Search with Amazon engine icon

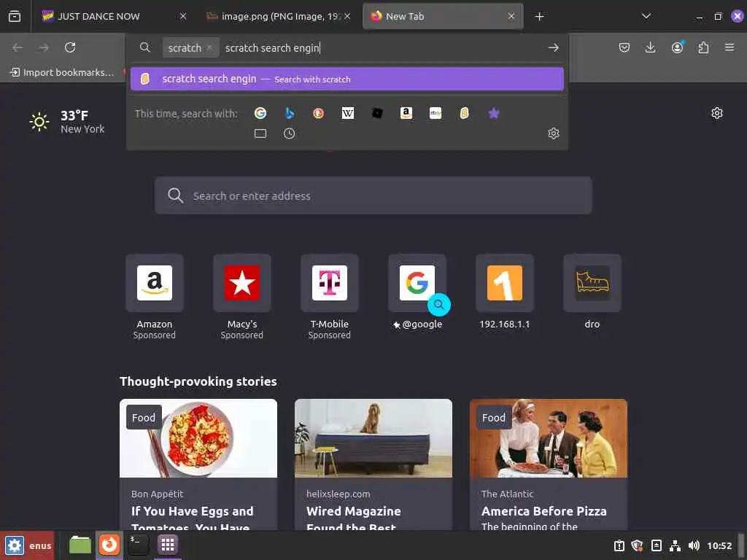[406, 113]
